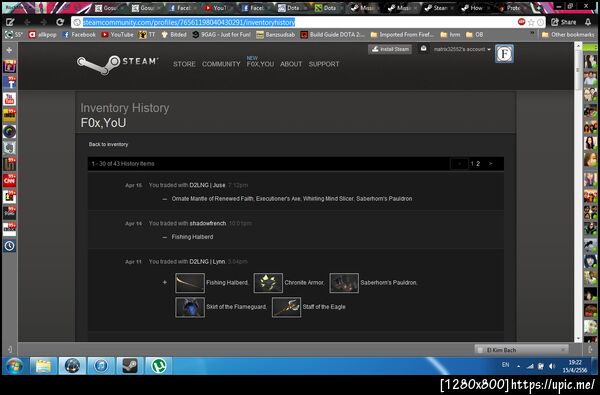
Task: Bookmark this page with the star icon
Action: click(531, 22)
